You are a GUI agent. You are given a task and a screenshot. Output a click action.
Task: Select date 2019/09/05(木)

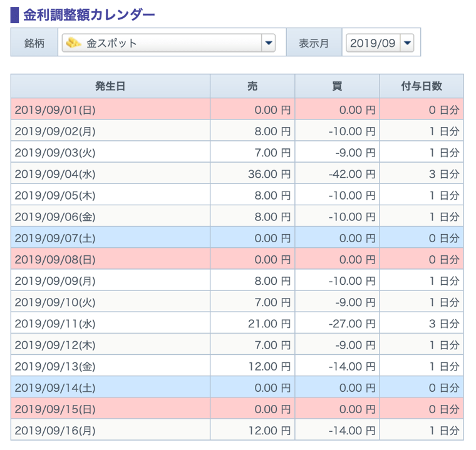click(x=55, y=195)
